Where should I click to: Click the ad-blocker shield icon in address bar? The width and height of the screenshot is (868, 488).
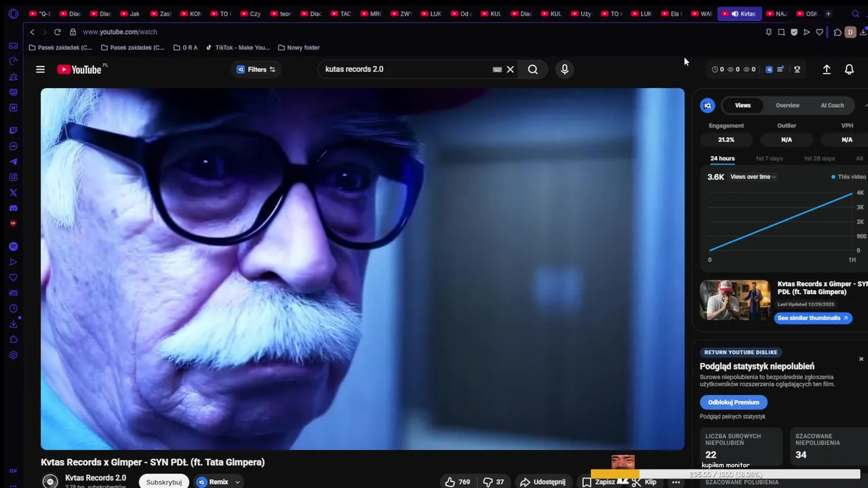794,32
